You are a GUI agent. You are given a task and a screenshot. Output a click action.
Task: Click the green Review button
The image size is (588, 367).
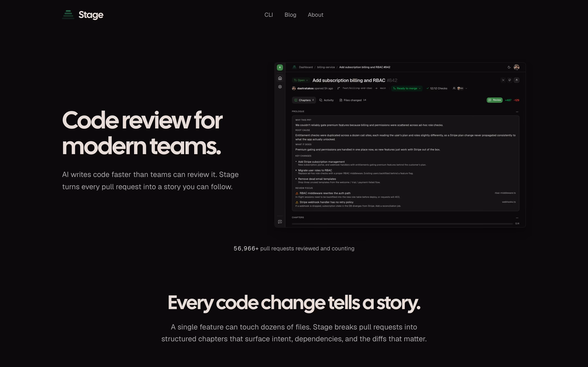point(494,100)
